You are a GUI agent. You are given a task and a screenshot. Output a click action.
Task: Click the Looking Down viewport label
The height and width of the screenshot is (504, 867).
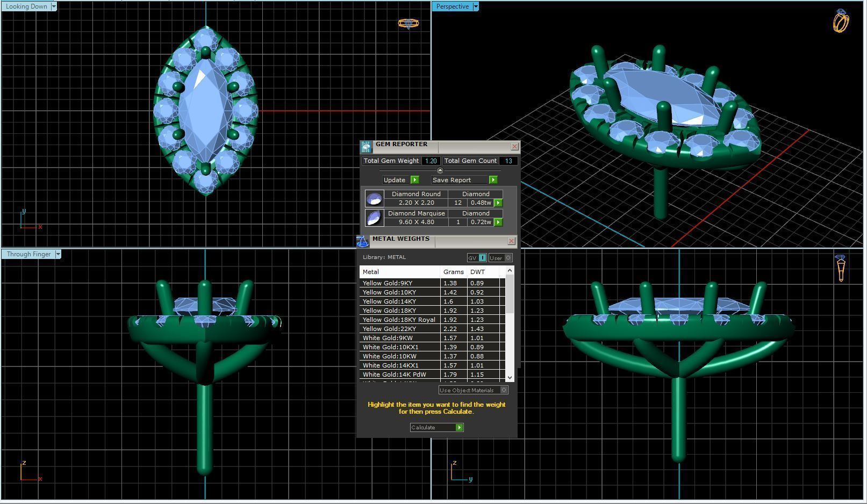coord(26,6)
